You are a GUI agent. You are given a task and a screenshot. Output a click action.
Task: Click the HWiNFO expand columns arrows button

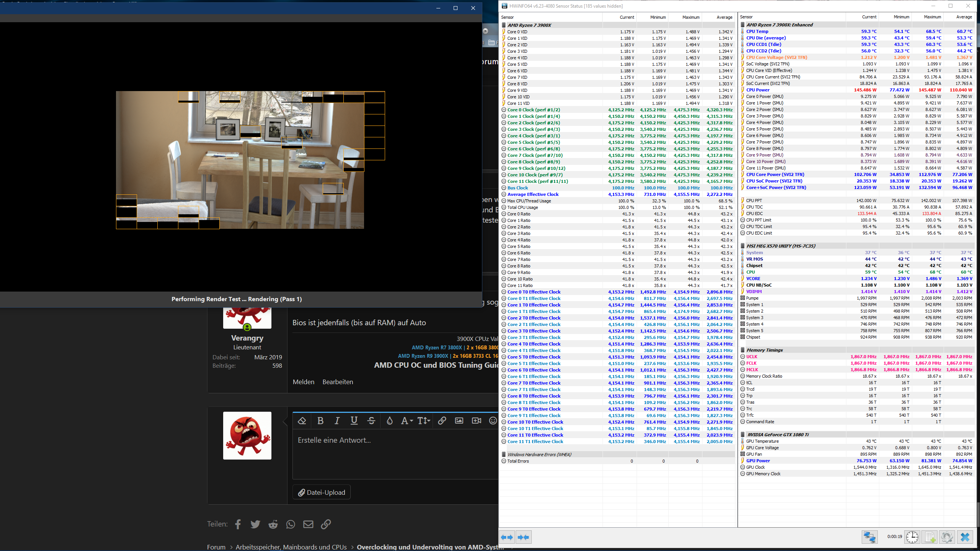pyautogui.click(x=507, y=537)
